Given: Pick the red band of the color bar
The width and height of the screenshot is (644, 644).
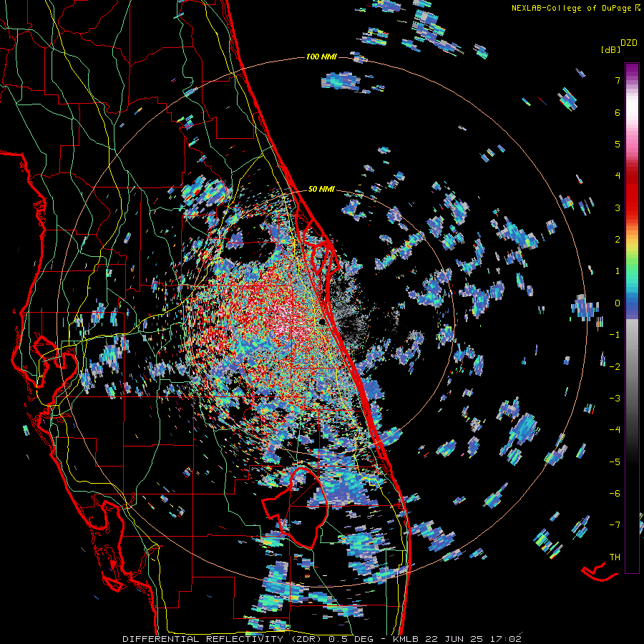Looking at the screenshot, I should (632, 193).
